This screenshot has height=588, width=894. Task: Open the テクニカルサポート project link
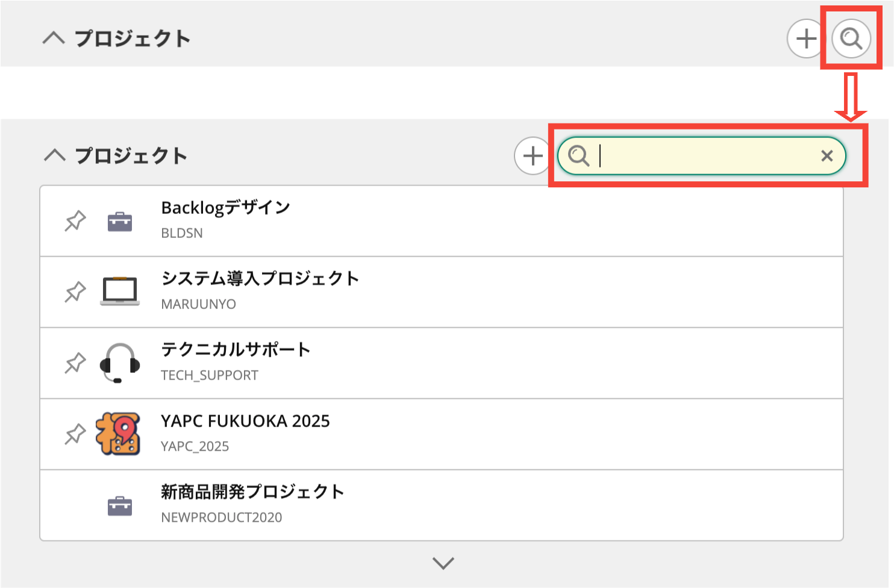pos(236,349)
